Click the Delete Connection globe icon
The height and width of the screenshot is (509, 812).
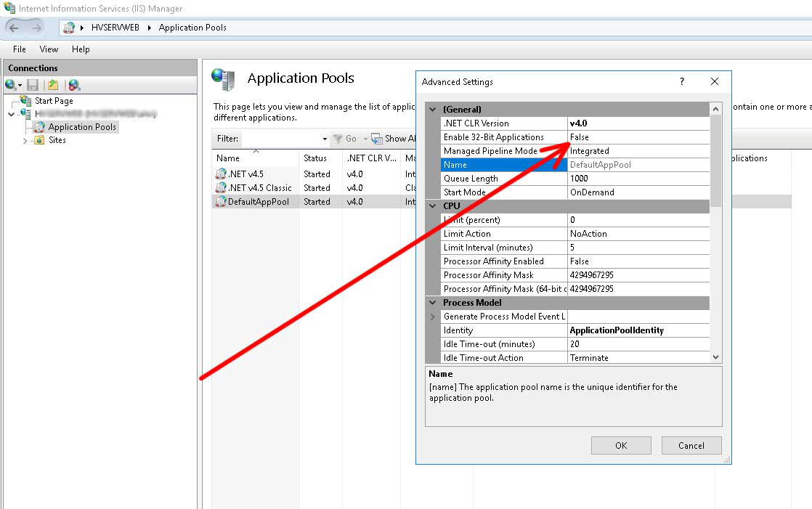(74, 85)
